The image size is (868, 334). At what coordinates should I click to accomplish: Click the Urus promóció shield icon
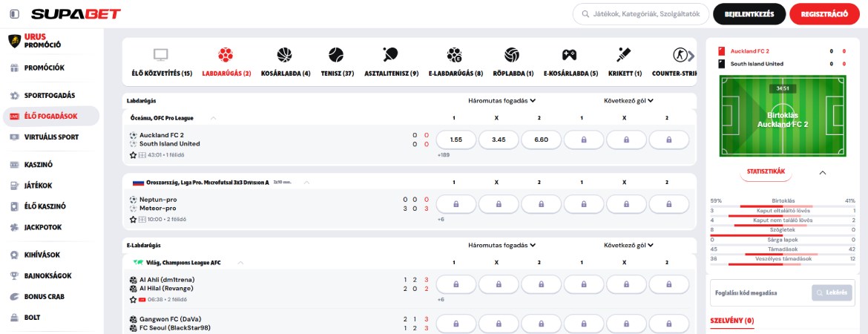(14, 41)
